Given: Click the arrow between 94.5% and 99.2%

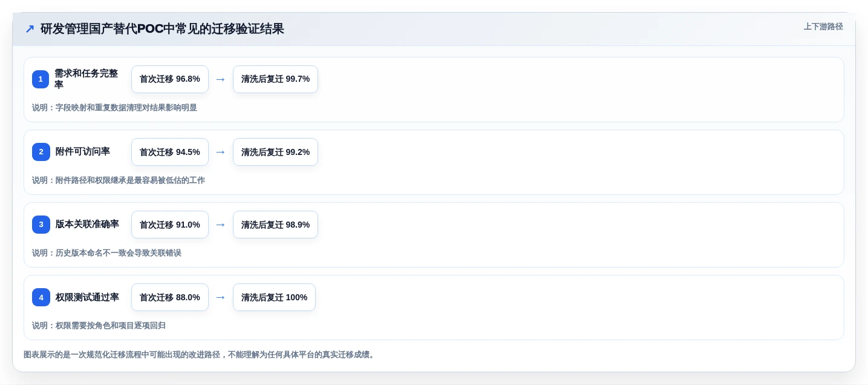Looking at the screenshot, I should tap(221, 152).
